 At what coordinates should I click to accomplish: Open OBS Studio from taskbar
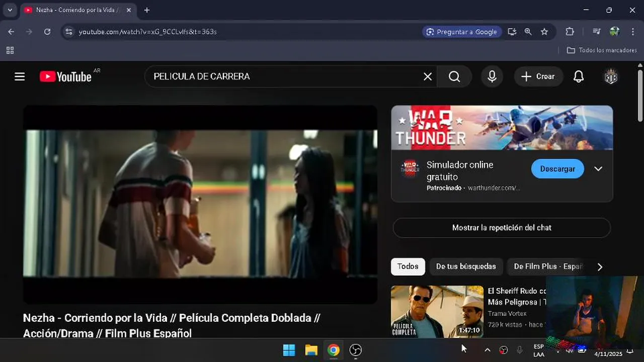coord(356,350)
